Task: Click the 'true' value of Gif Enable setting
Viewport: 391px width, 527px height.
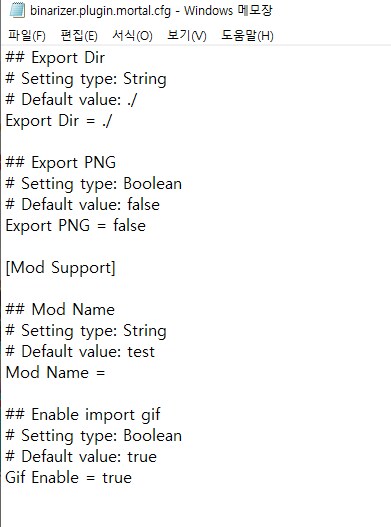Action: coord(117,477)
